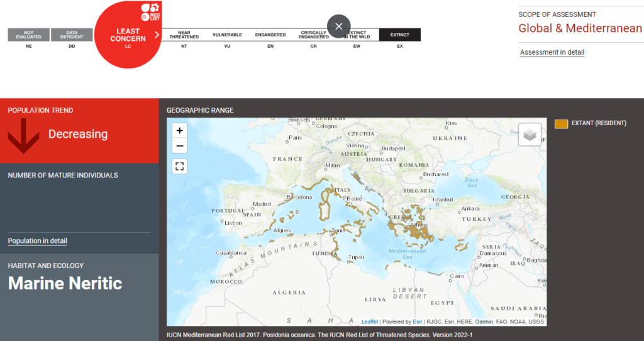Click the NUMBER OF MATURE INDIVIDUALS heading
Image resolution: width=644 pixels, height=341 pixels.
tap(63, 175)
